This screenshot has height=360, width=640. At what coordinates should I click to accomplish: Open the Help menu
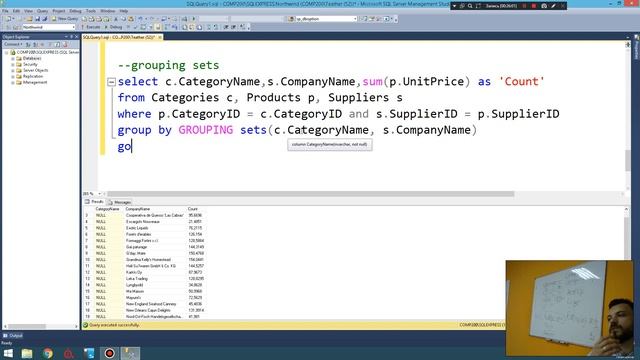coord(124,11)
